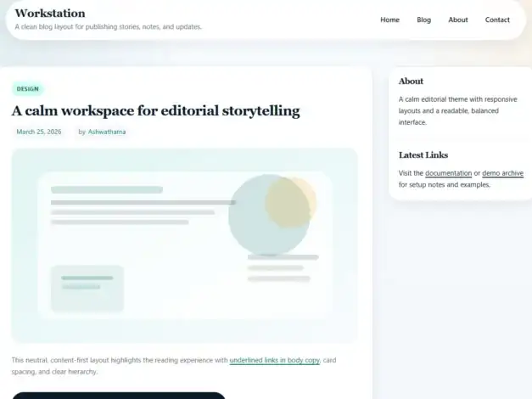The width and height of the screenshot is (532, 399).
Task: Click the DESIGN category badge
Action: (x=28, y=89)
